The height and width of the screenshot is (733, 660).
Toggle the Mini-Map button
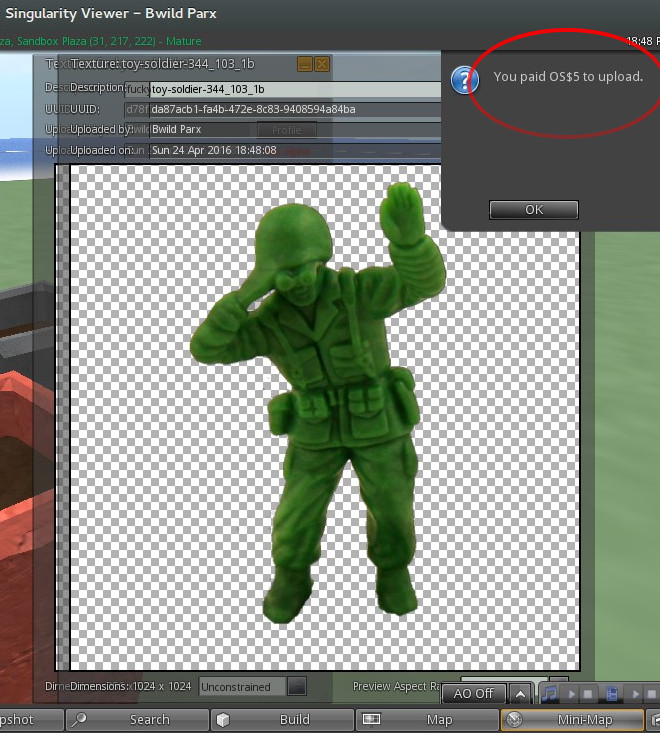[x=572, y=720]
